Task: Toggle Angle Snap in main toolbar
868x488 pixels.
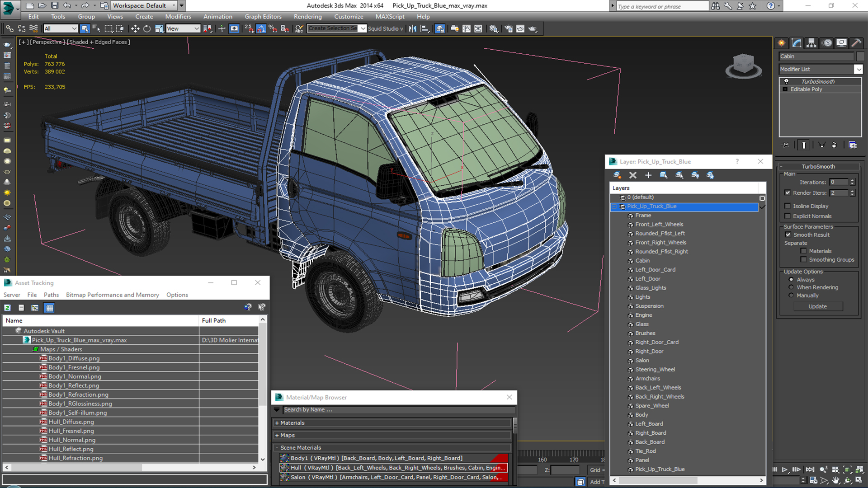Action: (x=261, y=28)
